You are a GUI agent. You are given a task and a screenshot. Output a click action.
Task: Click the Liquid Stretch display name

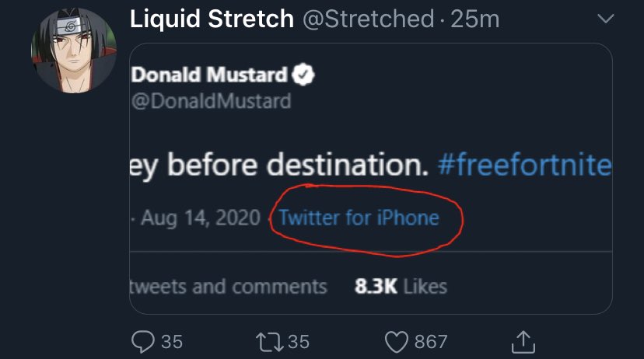click(x=212, y=19)
